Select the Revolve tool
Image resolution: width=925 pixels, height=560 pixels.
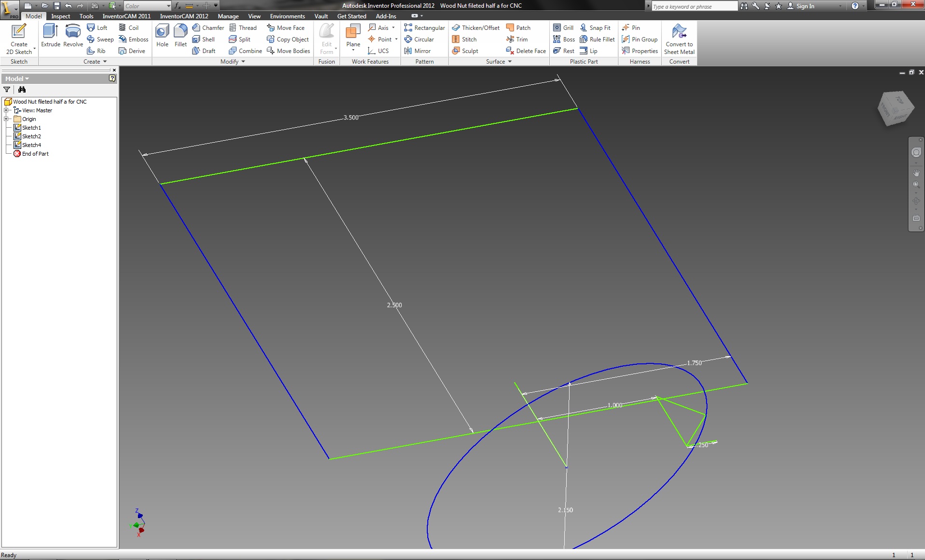[73, 36]
